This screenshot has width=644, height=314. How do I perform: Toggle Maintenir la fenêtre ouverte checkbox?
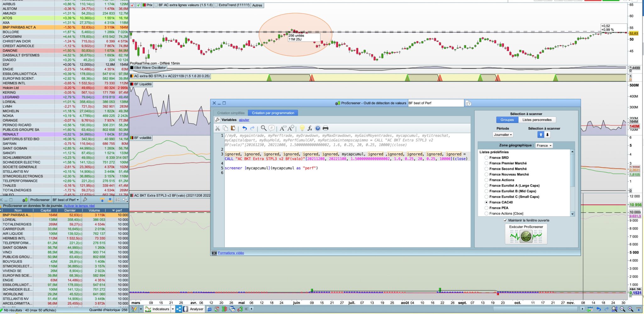coord(505,220)
